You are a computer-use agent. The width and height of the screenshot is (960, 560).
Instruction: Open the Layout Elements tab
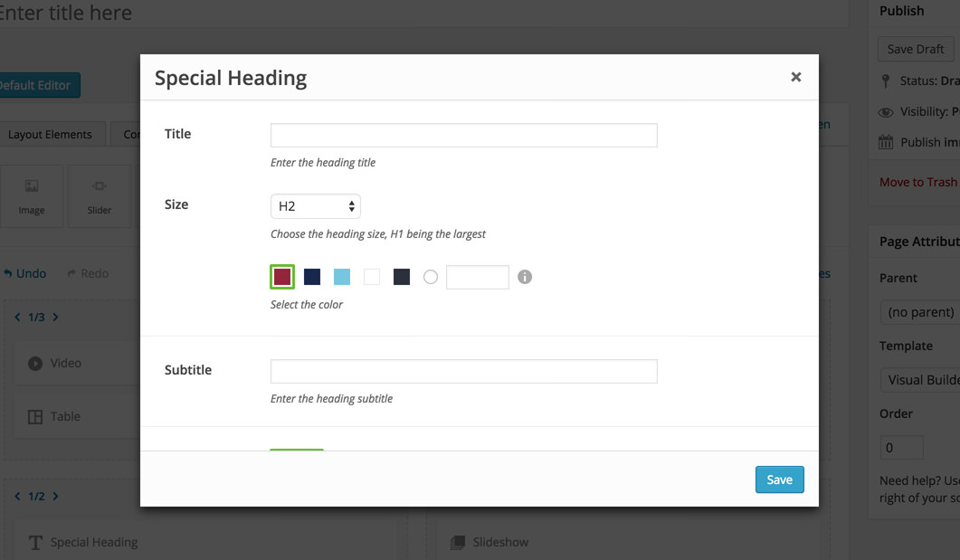click(50, 134)
